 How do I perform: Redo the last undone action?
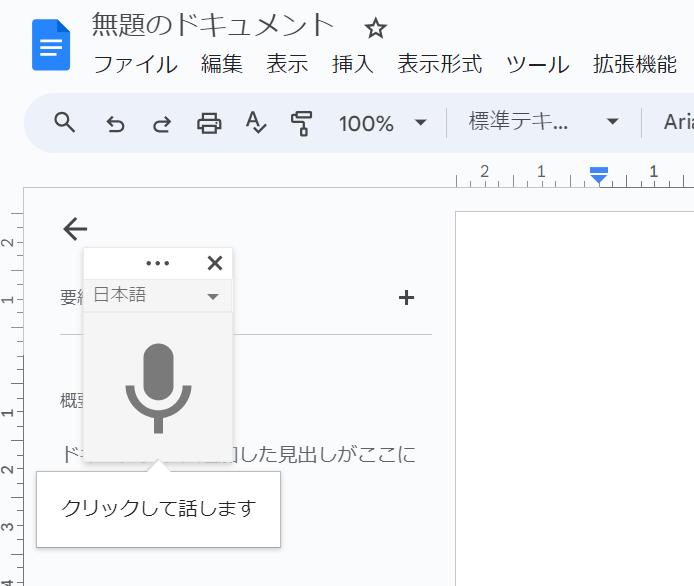pos(161,124)
